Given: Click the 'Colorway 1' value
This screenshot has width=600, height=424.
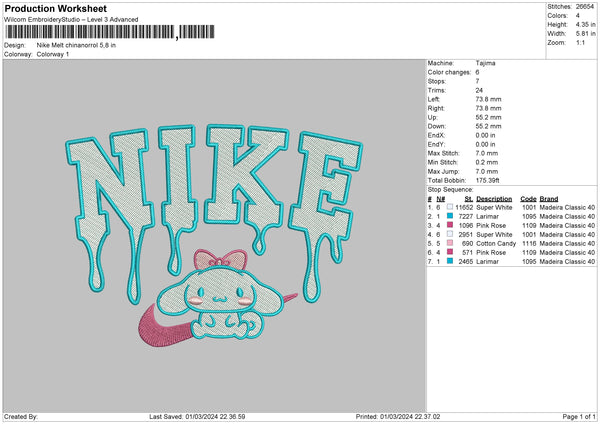Looking at the screenshot, I should pos(53,54).
